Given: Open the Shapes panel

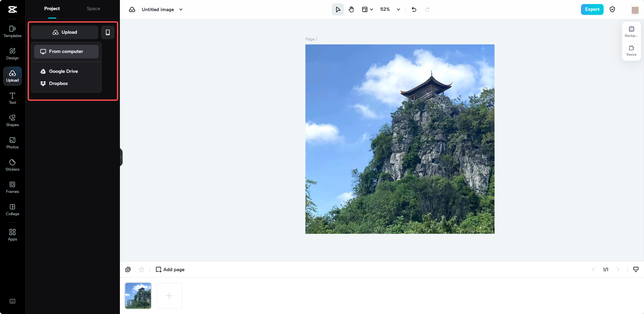Looking at the screenshot, I should click(x=12, y=120).
